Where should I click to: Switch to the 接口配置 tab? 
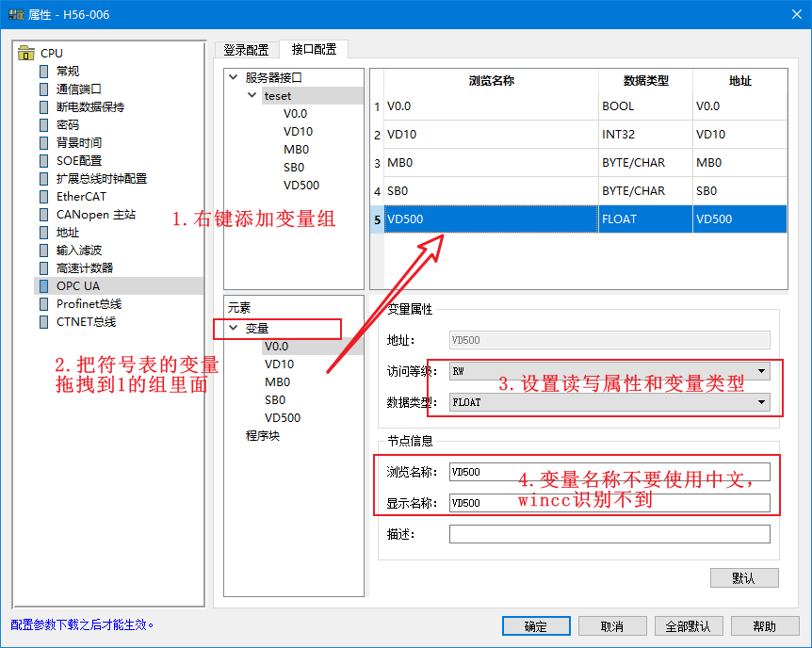(314, 49)
